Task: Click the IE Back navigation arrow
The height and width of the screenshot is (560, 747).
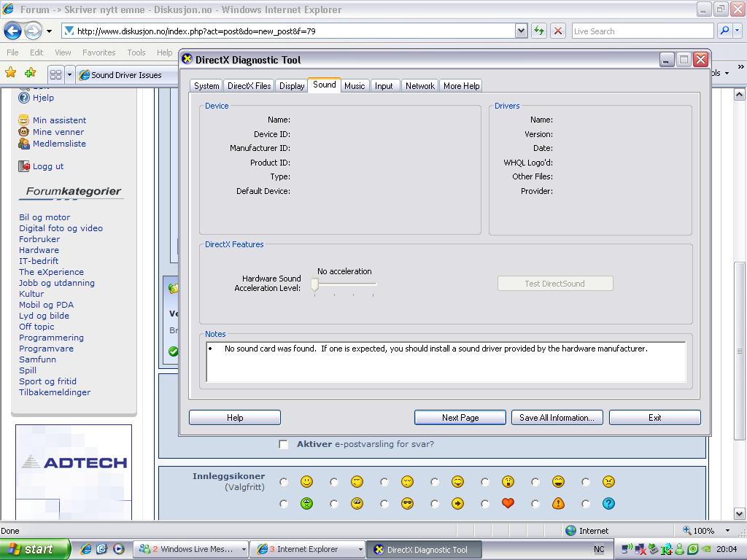Action: pyautogui.click(x=13, y=31)
